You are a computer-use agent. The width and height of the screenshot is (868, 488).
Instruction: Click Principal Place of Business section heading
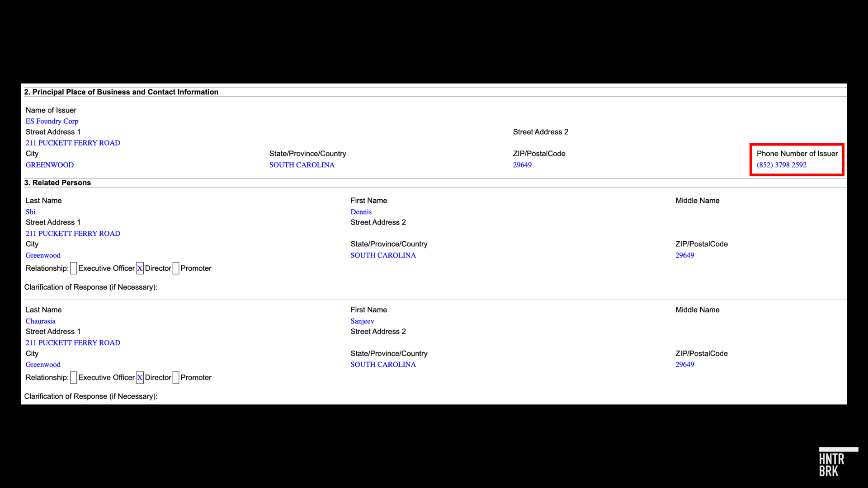coord(121,92)
